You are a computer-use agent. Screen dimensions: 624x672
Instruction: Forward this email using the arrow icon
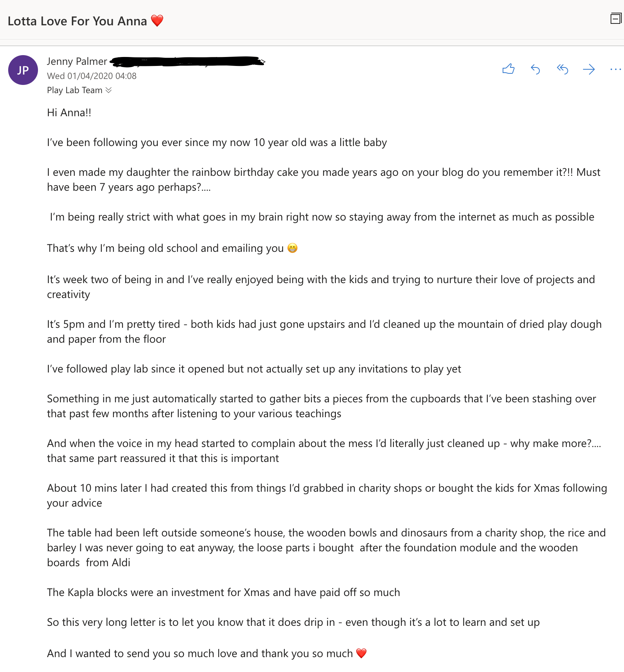(589, 69)
